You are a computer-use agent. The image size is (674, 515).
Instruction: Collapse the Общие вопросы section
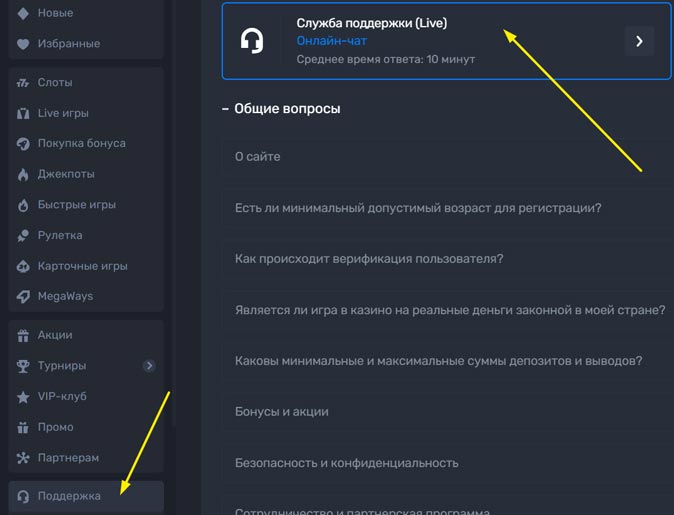click(x=281, y=109)
